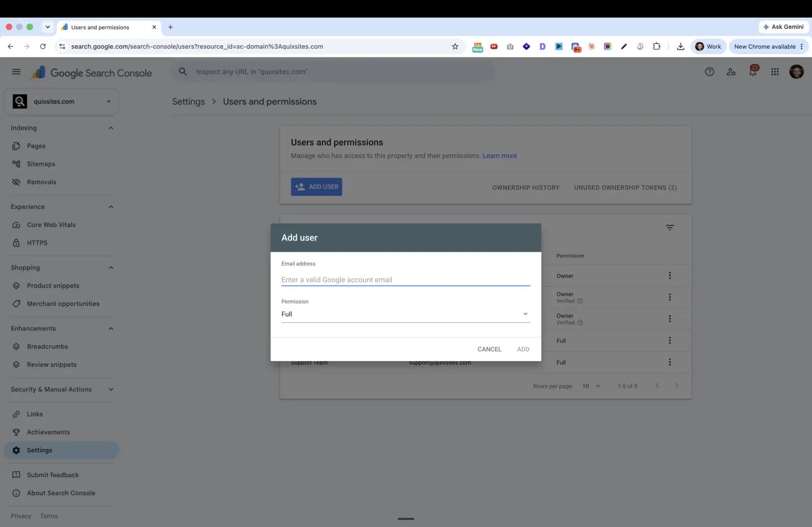
Task: Click the ADD USER button
Action: pyautogui.click(x=316, y=187)
